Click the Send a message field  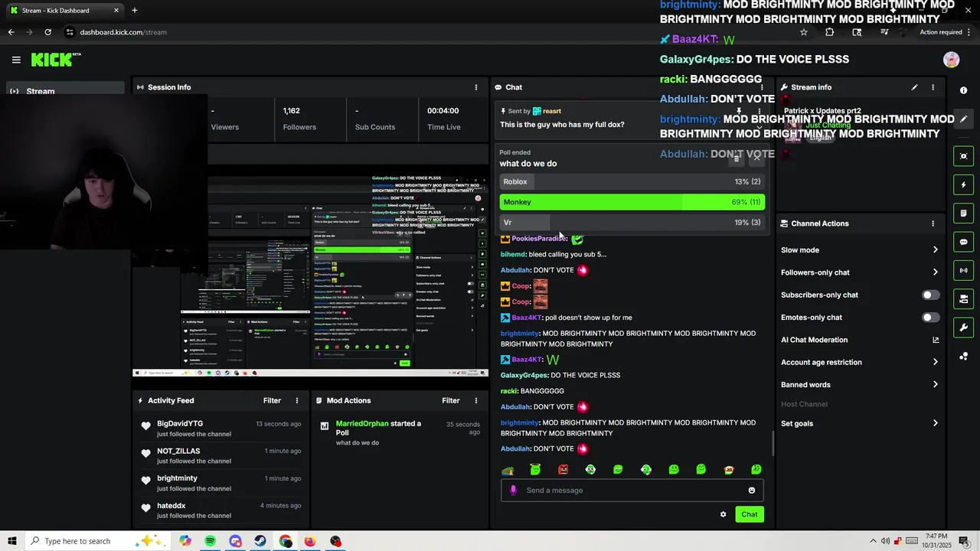pos(632,491)
